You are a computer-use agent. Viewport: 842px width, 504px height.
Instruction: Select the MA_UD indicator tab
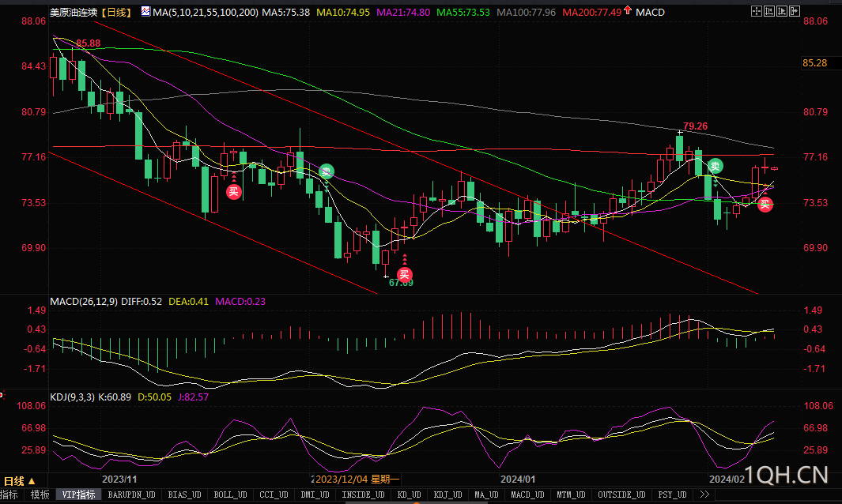point(486,495)
